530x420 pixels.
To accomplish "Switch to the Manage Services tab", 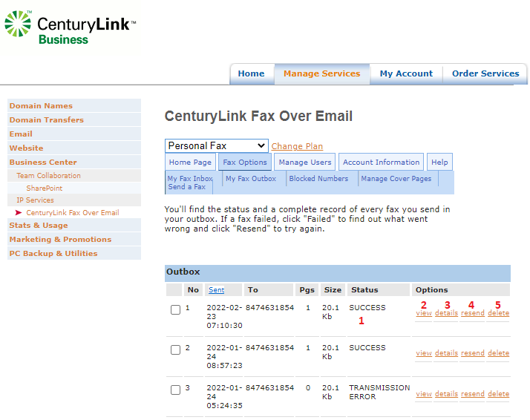I will pyautogui.click(x=321, y=73).
